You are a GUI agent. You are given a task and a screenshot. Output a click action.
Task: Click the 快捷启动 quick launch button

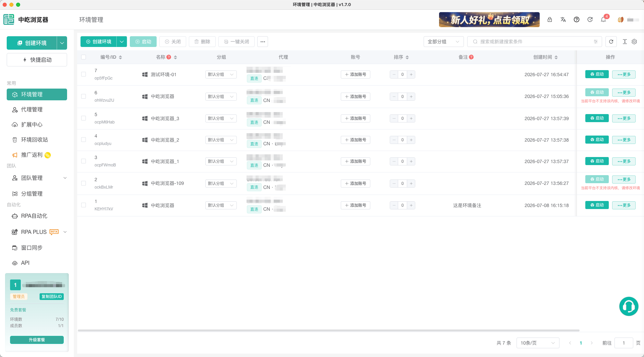point(37,60)
